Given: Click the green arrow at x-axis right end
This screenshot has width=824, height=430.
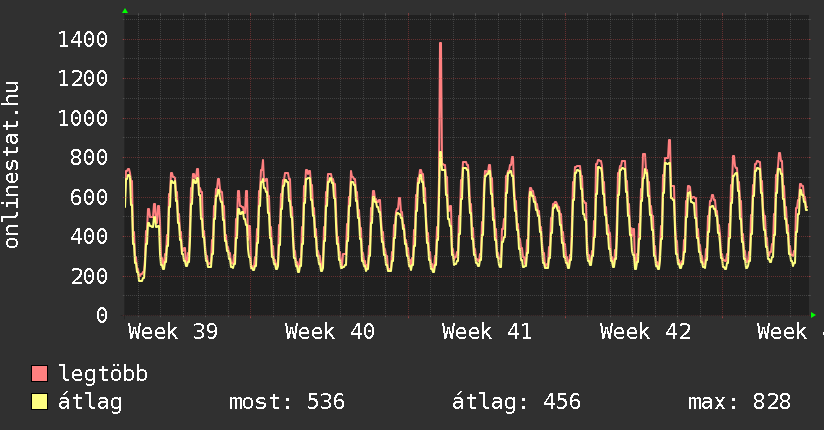Looking at the screenshot, I should click(x=813, y=315).
